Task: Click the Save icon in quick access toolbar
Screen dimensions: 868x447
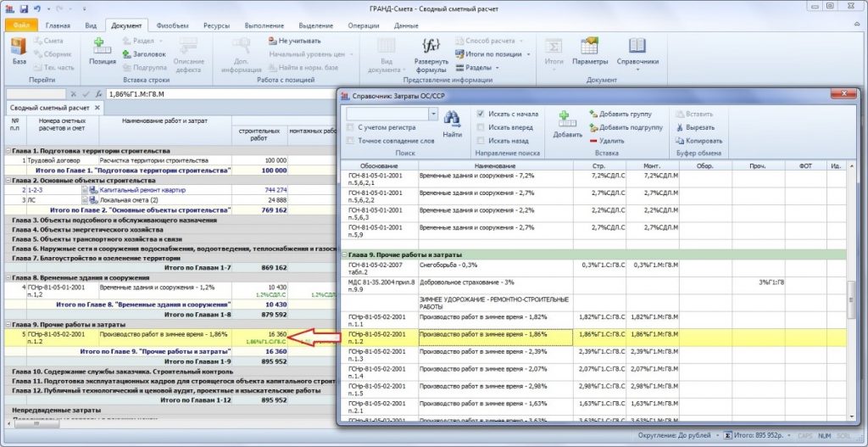Action: (25, 7)
